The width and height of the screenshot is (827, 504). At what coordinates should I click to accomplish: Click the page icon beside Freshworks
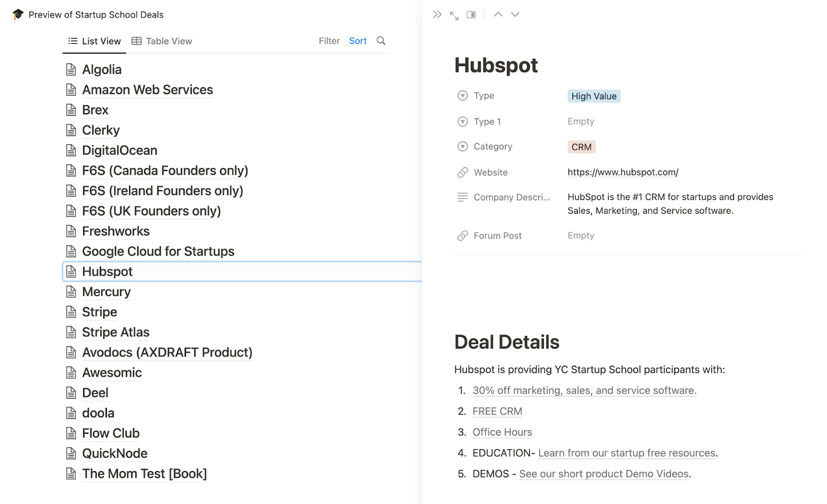coord(71,231)
